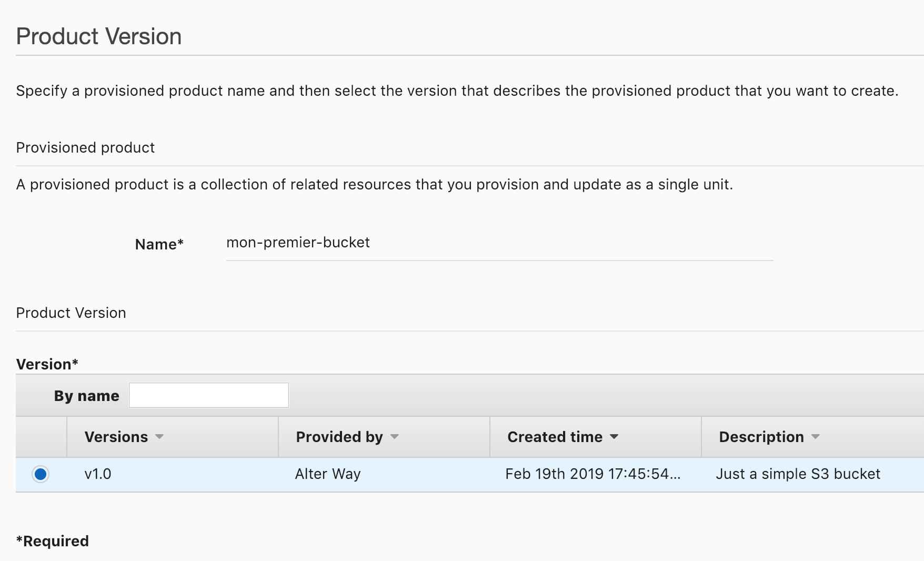Click the Just a simple S3 bucket description
This screenshot has width=924, height=561.
(799, 474)
